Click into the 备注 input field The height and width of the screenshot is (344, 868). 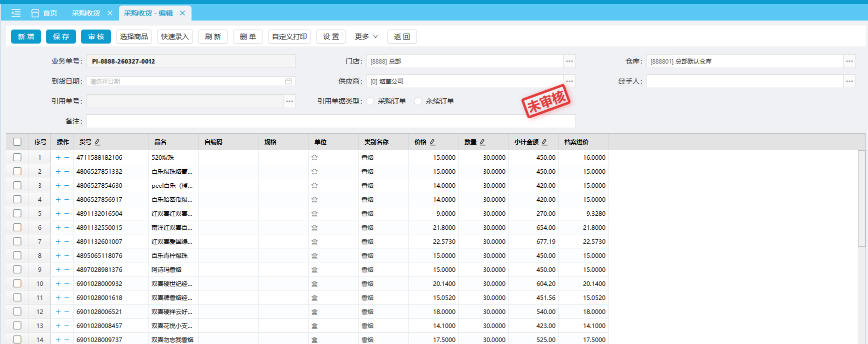point(330,121)
